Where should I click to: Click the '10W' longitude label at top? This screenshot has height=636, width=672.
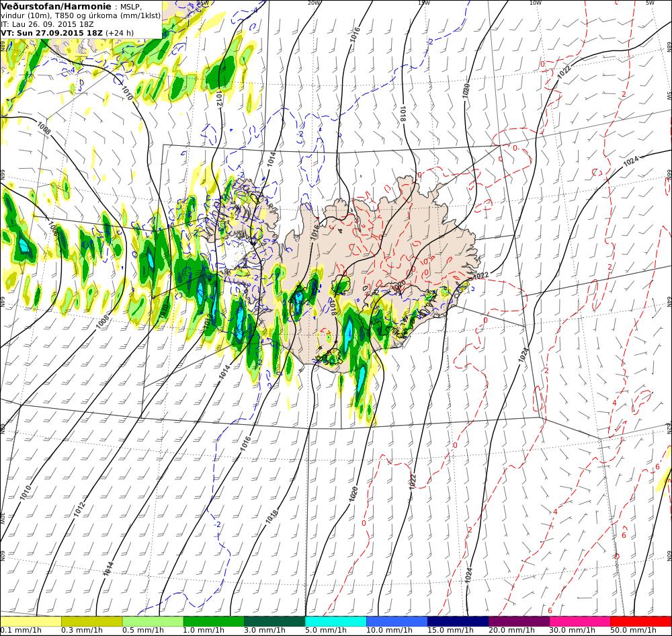[536, 3]
